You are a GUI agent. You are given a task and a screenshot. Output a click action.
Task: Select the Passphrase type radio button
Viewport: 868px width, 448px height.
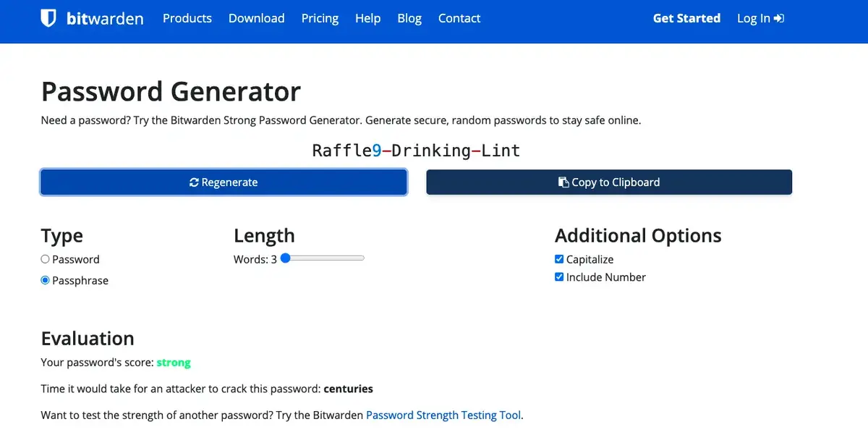[45, 280]
